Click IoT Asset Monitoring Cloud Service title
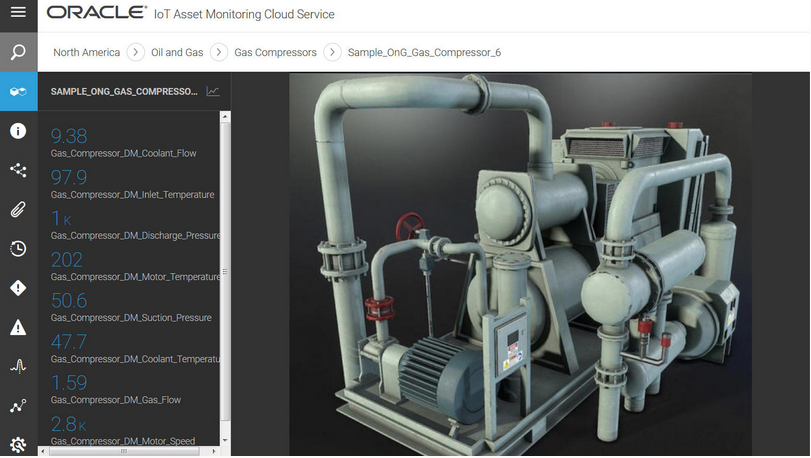Image resolution: width=811 pixels, height=458 pixels. tap(244, 14)
